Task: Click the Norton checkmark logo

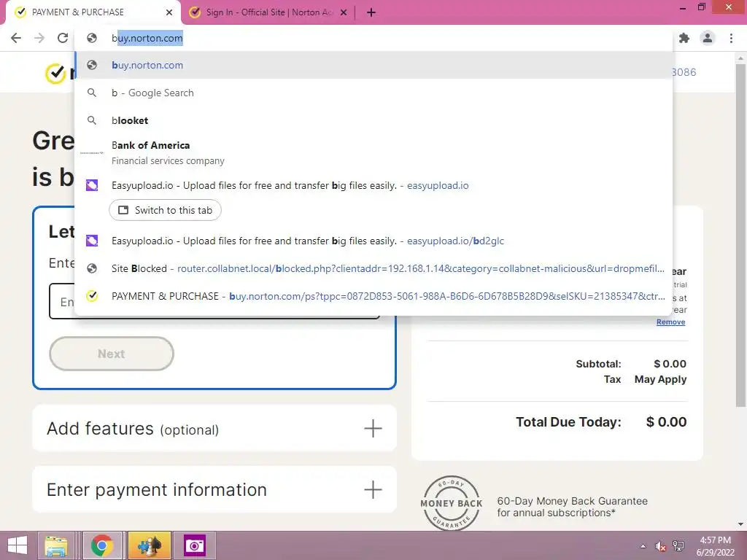Action: coord(55,74)
